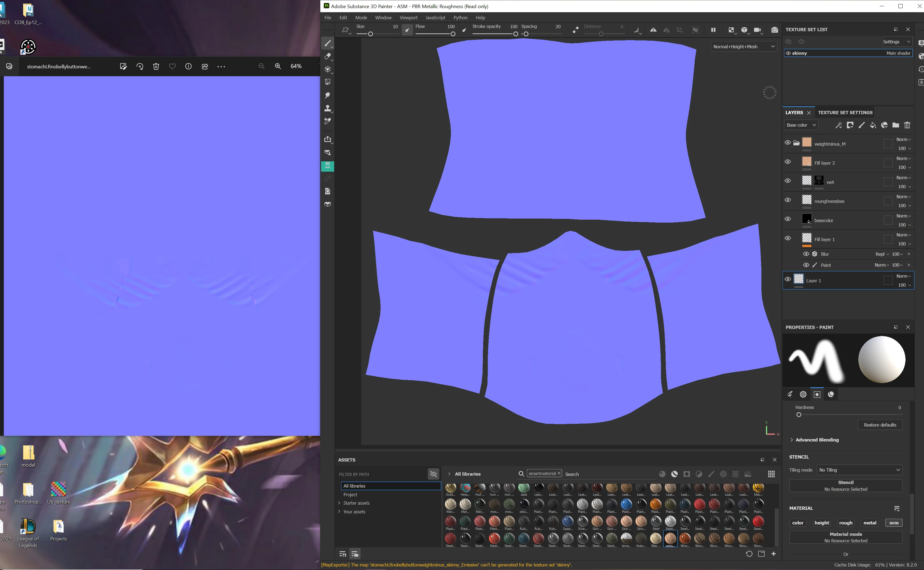Toggle the nrm material channel
924x570 pixels.
click(x=893, y=523)
